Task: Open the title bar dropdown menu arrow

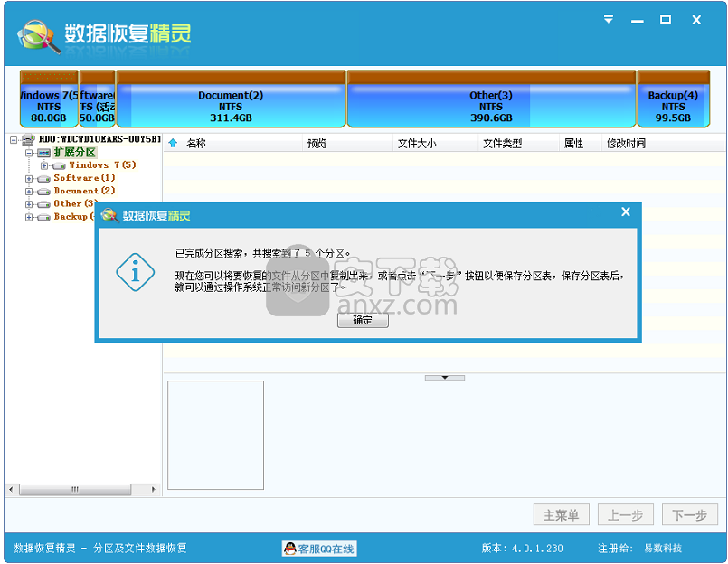Action: coord(609,20)
